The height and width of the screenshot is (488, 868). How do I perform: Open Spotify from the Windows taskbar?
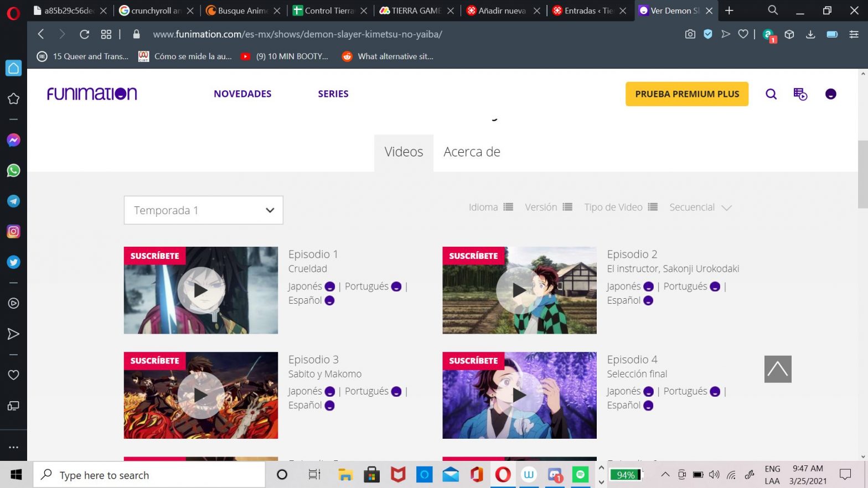(580, 475)
